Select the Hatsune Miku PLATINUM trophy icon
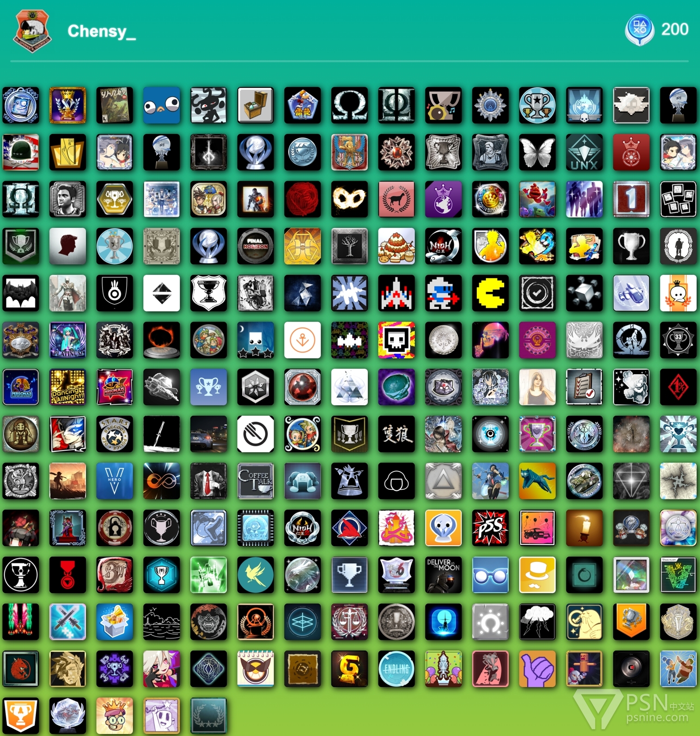The height and width of the screenshot is (736, 700). tap(67, 340)
